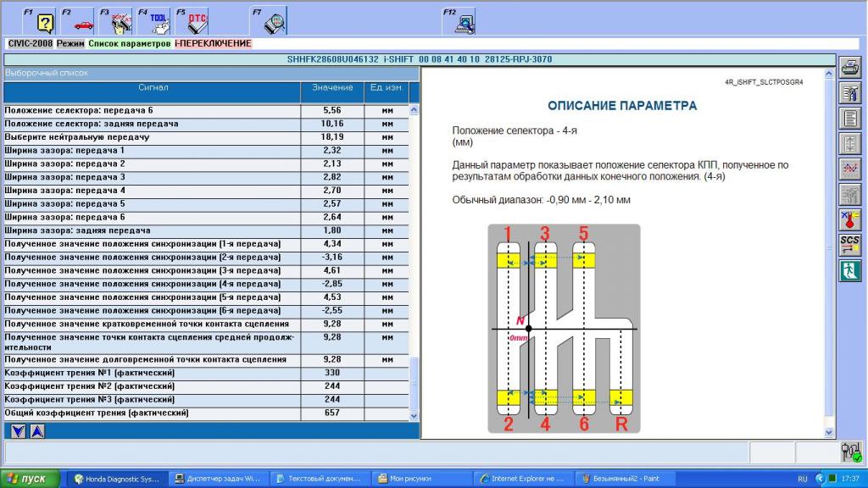This screenshot has height=488, width=868.
Task: Print using the printer icon in sidebar
Action: tap(849, 68)
